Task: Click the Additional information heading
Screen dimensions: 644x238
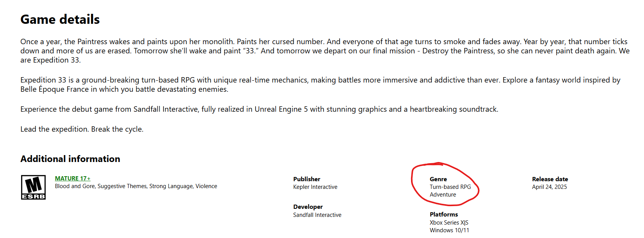Action: (70, 159)
